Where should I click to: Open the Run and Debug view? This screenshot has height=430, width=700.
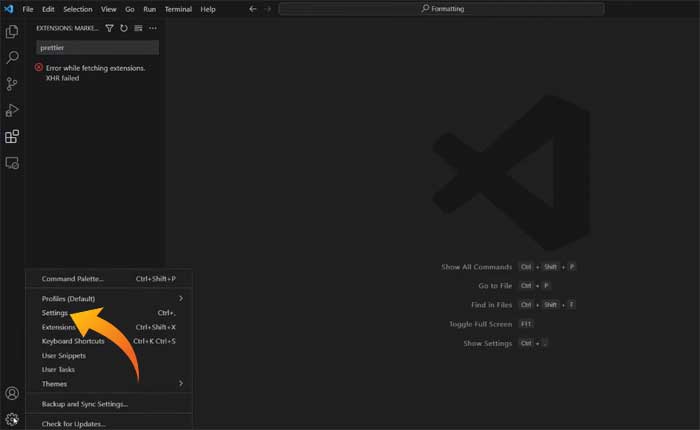12,110
